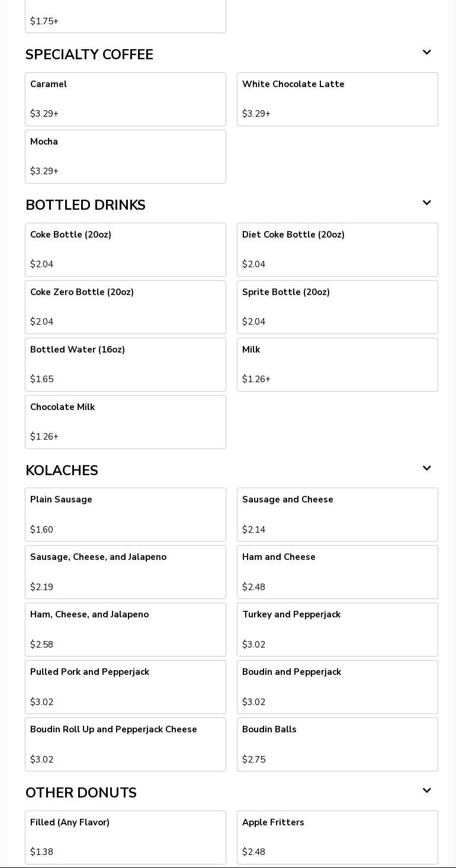Add Coke Bottle (20oz) item
The image size is (456, 868).
click(x=126, y=249)
